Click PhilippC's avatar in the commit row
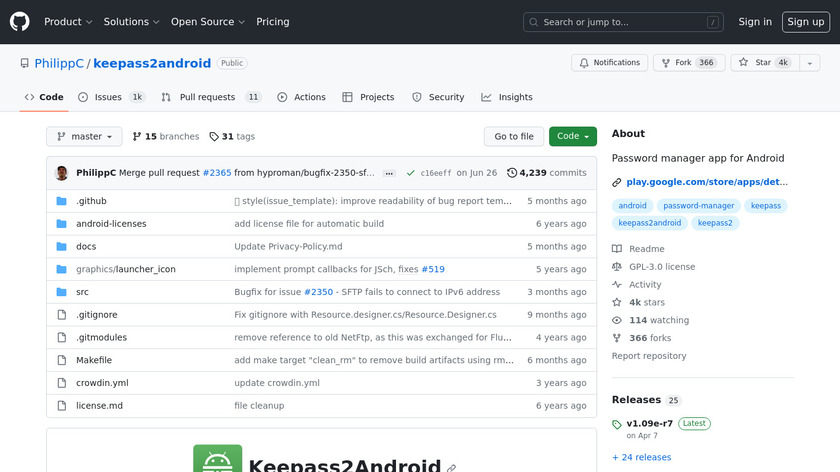Screen dimensions: 840x472 click(x=62, y=173)
